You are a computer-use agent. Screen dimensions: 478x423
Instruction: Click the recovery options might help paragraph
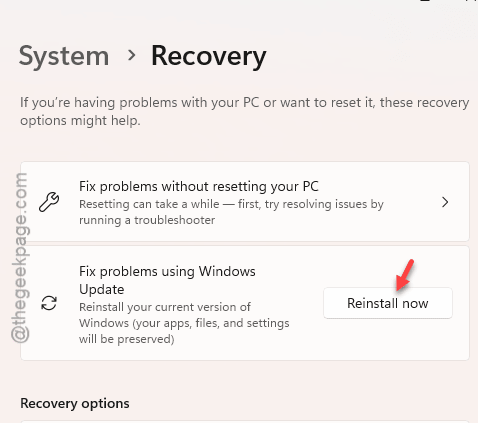pos(245,111)
